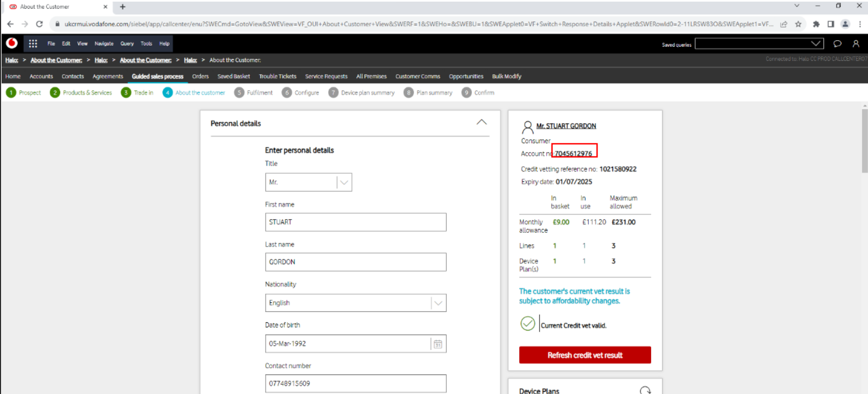Switch to the Contacts tab
The height and width of the screenshot is (394, 868).
pyautogui.click(x=73, y=77)
